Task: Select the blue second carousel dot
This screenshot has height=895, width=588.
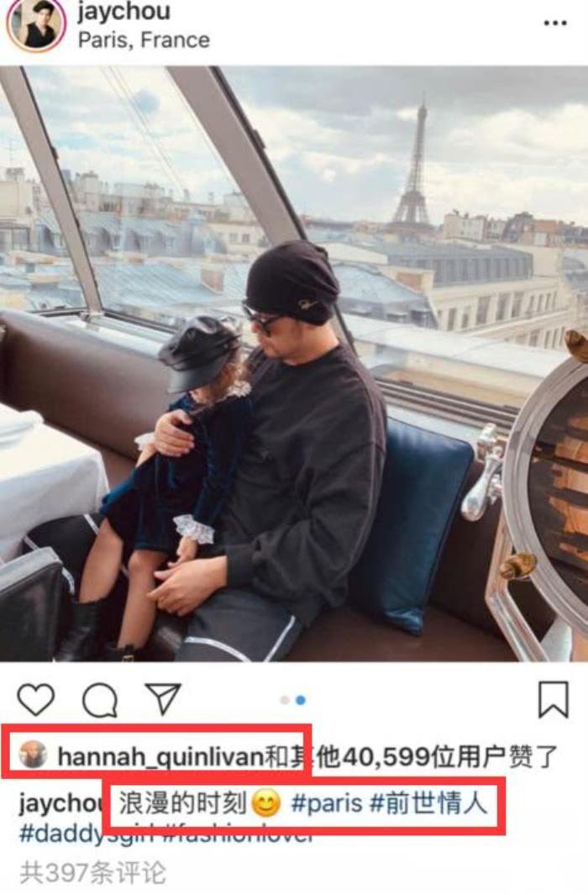Action: coord(301,700)
